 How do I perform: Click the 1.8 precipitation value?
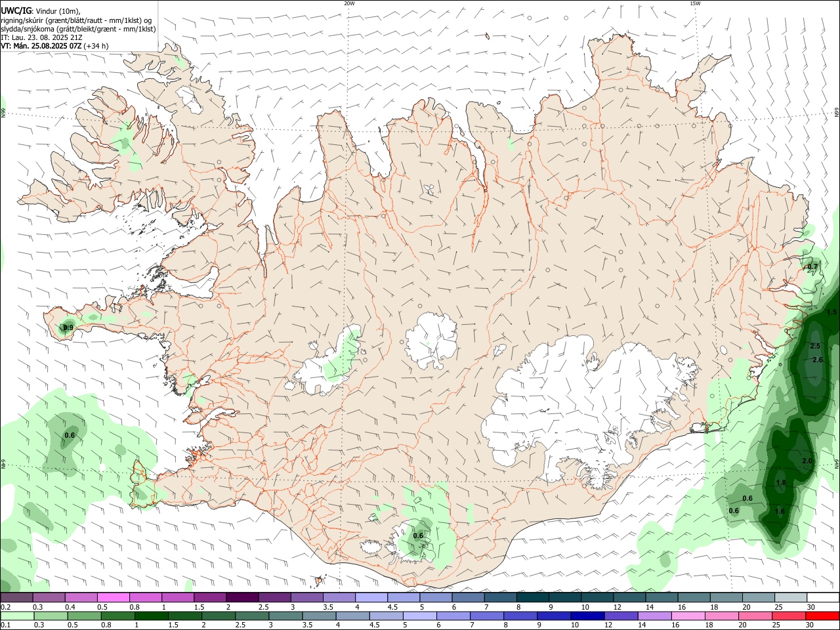click(x=781, y=482)
